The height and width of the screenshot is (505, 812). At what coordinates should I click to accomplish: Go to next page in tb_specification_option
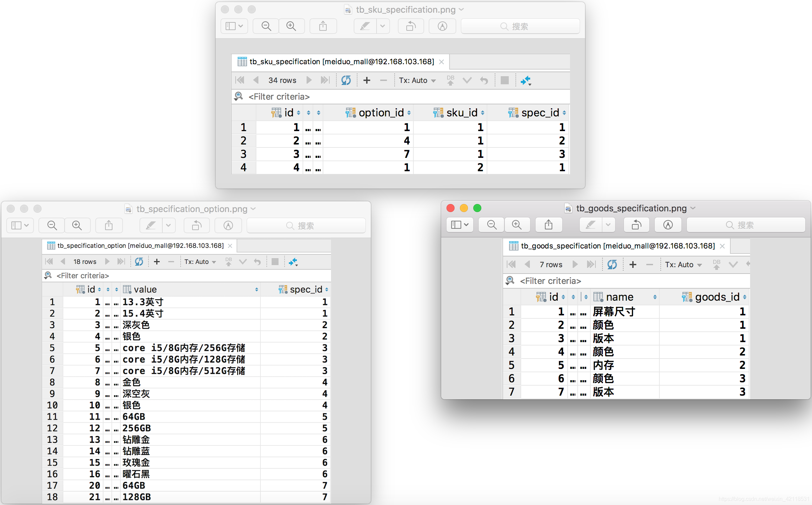tap(107, 262)
